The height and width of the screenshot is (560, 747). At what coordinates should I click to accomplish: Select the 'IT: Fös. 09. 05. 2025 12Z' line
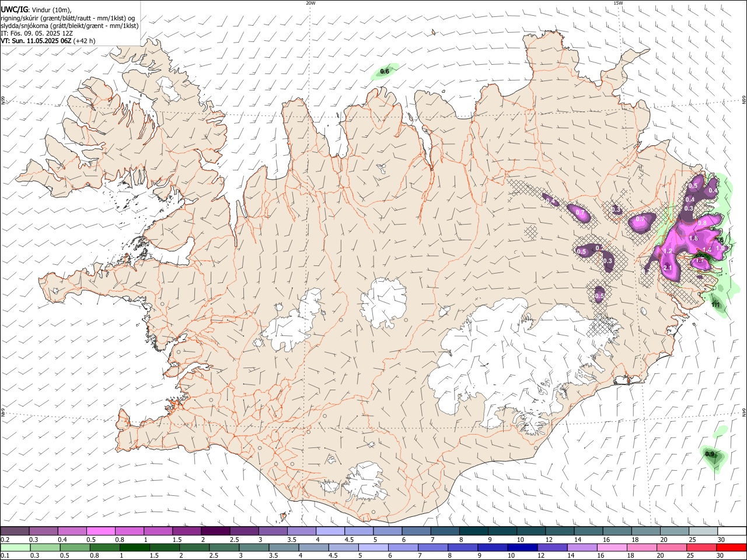(37, 33)
